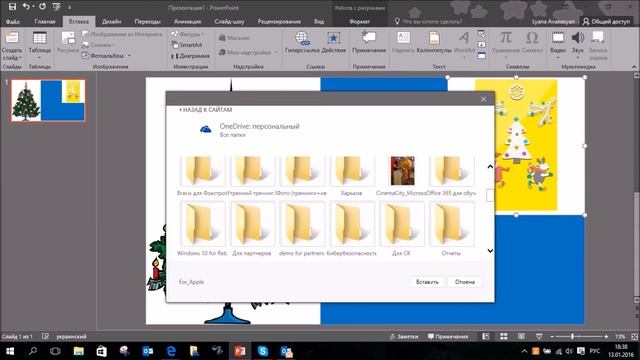Toggle Примечания (Comments) pane in status bar
Image resolution: width=640 pixels, height=360 pixels.
point(448,336)
